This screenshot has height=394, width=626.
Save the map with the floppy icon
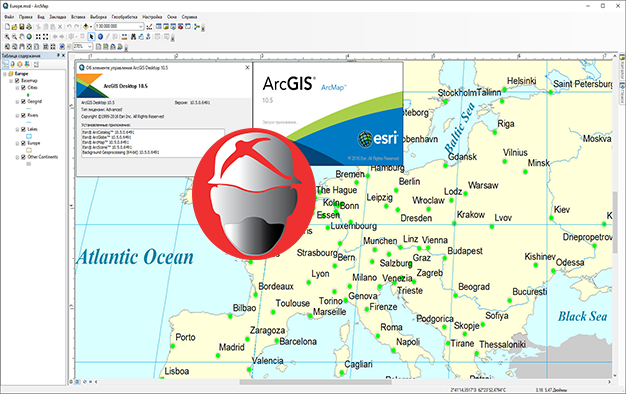coord(22,27)
